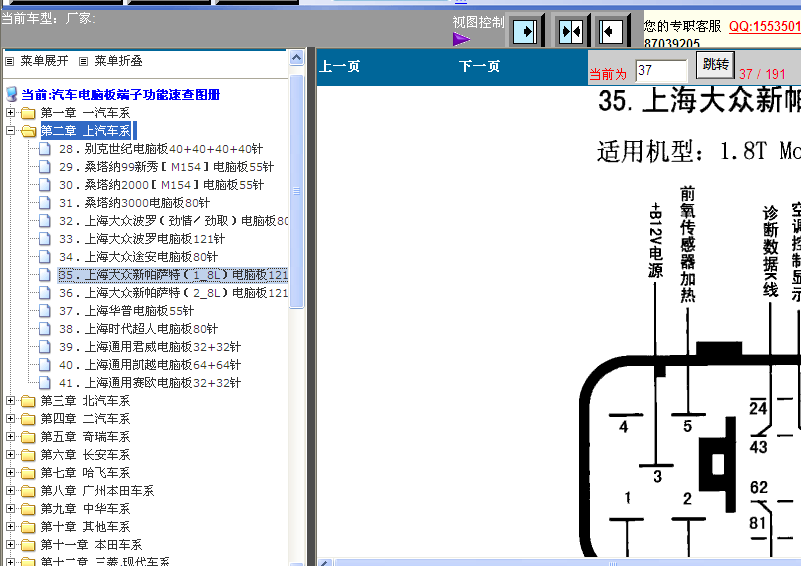Click the page icon of 28.别克世纪电脑板
This screenshot has height=566, width=801.
[45, 149]
